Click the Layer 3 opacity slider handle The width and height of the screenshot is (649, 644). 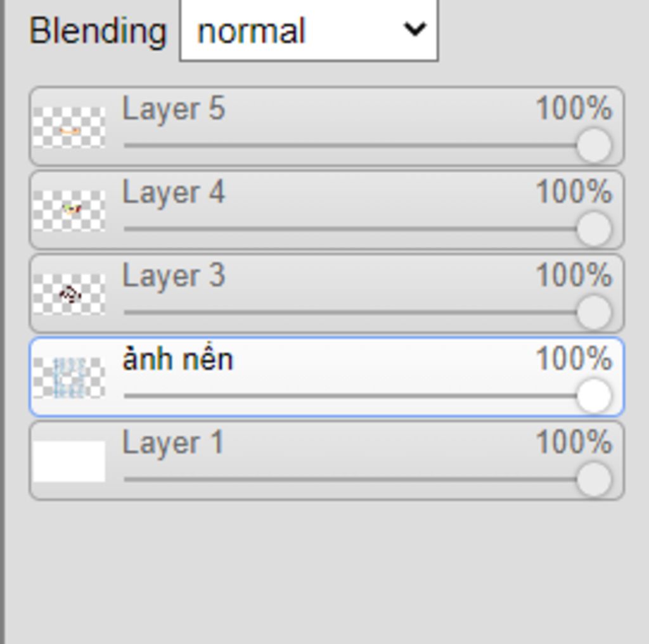pyautogui.click(x=594, y=312)
